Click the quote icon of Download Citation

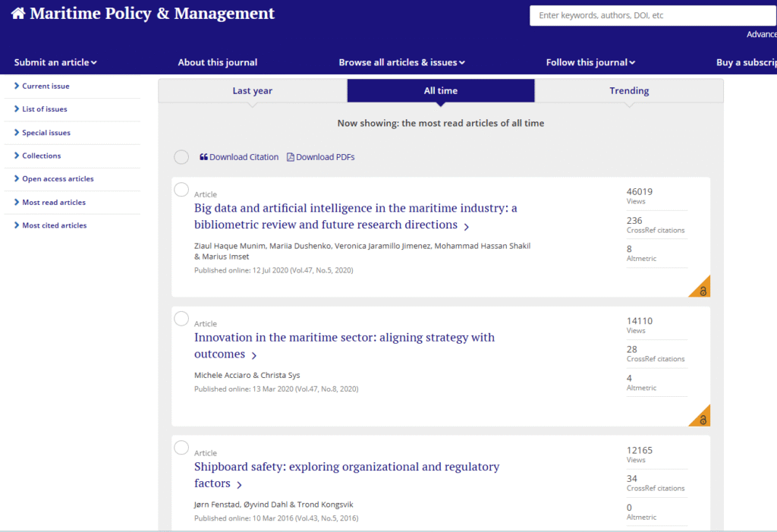coord(203,157)
